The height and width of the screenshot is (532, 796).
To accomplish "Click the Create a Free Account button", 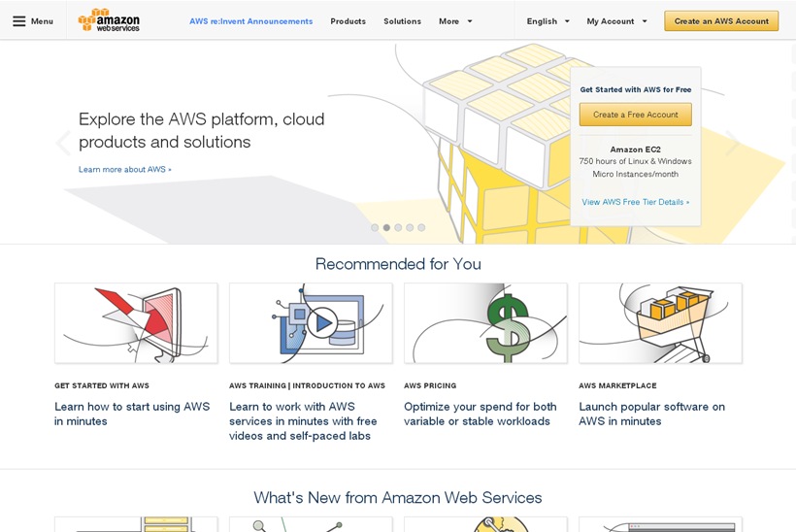I will [x=635, y=115].
